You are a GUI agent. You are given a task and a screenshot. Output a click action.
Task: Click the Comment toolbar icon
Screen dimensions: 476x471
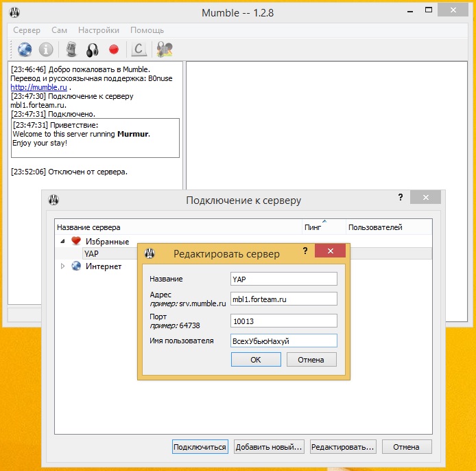point(139,49)
